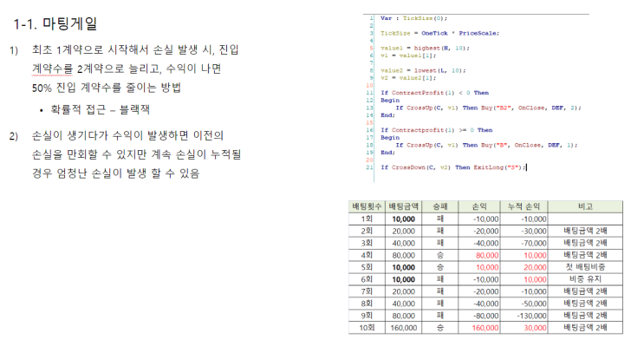Select the "4회" row label cell

coord(367,256)
